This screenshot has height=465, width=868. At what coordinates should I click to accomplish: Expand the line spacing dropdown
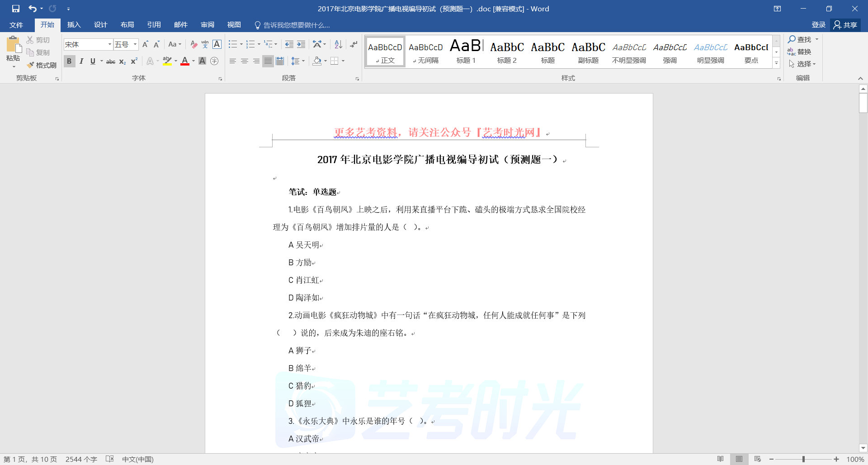tap(303, 61)
